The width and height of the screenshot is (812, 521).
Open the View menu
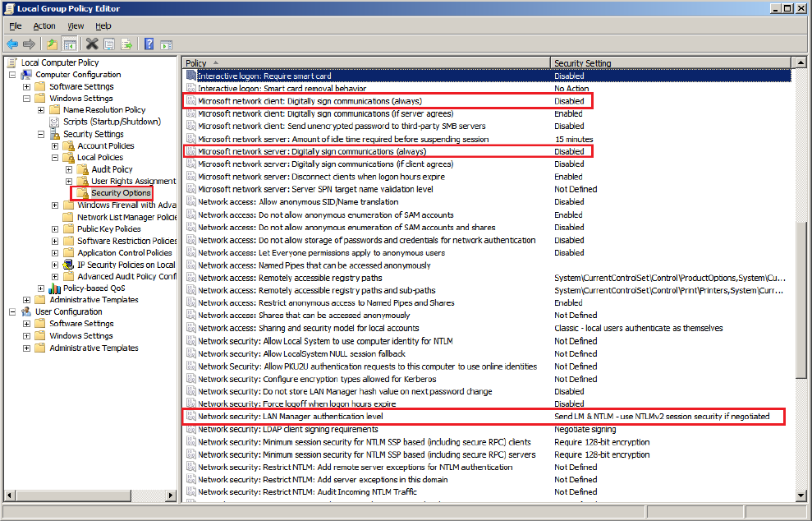pos(76,26)
